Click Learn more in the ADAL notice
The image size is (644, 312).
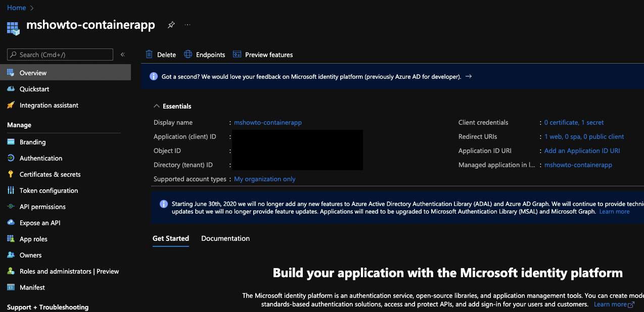[614, 212]
